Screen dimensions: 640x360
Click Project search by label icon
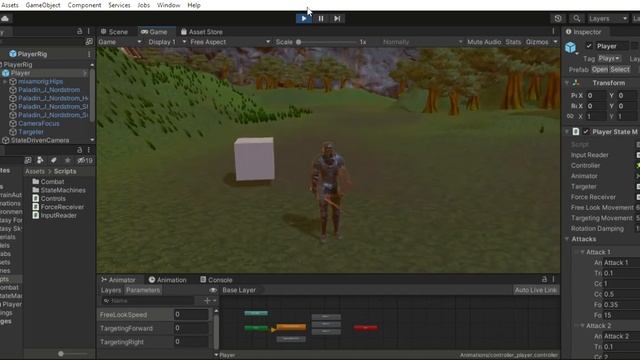53,160
